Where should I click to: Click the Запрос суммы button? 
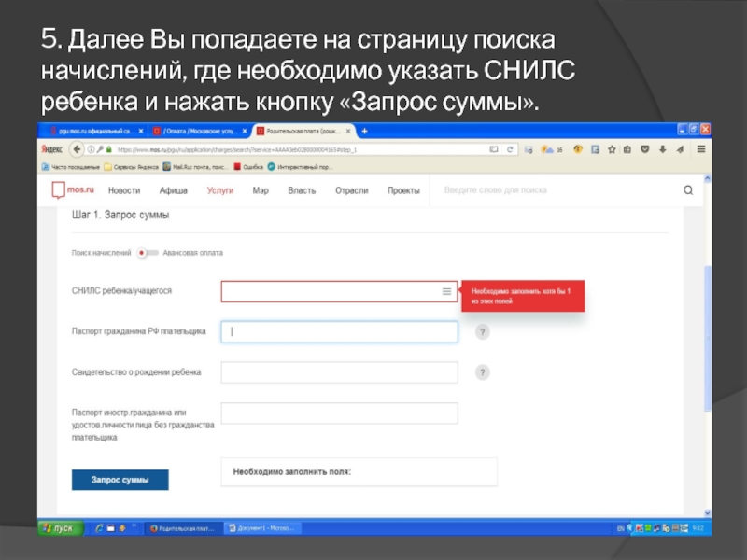pyautogui.click(x=120, y=480)
